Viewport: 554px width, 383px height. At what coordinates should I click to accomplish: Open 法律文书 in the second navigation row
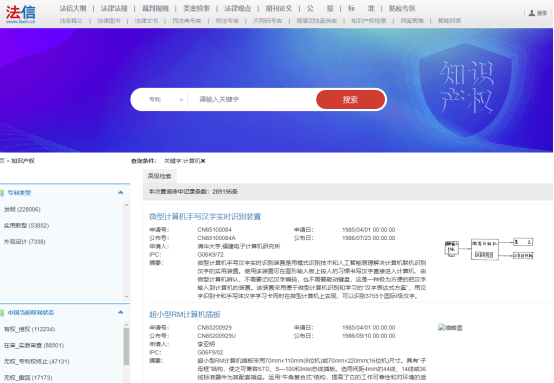coord(146,21)
